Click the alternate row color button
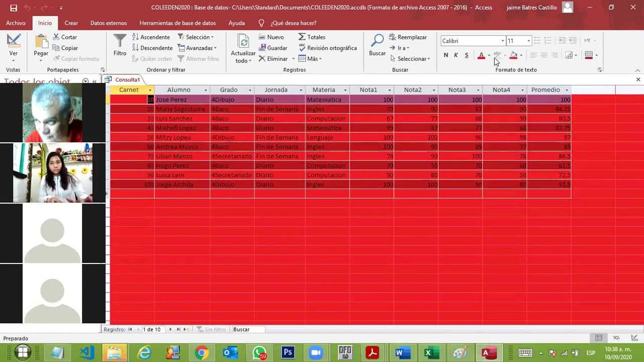Screen dimensions: 644x362 pos(589,55)
